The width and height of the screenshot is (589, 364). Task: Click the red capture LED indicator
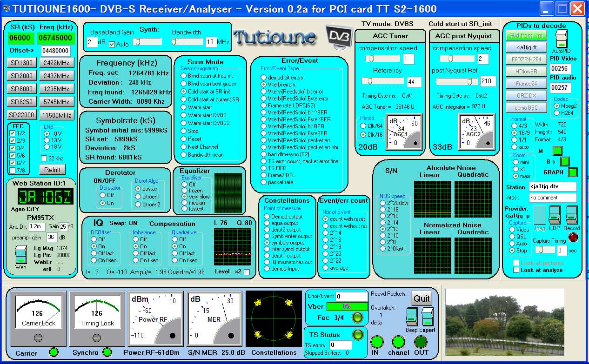coord(573,237)
